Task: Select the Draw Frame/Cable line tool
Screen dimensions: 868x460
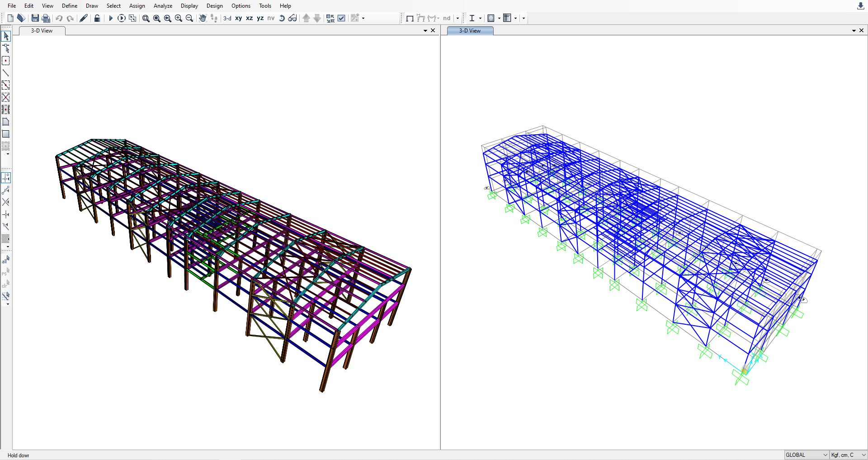Action: 6,73
